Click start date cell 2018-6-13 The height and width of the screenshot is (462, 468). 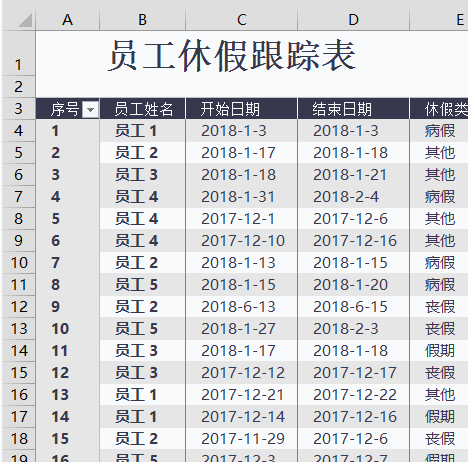[x=242, y=307]
